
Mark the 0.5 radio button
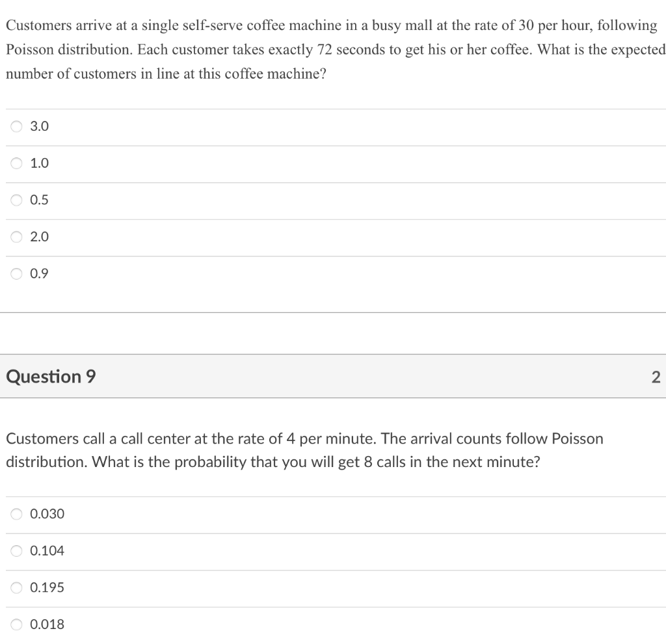[16, 200]
